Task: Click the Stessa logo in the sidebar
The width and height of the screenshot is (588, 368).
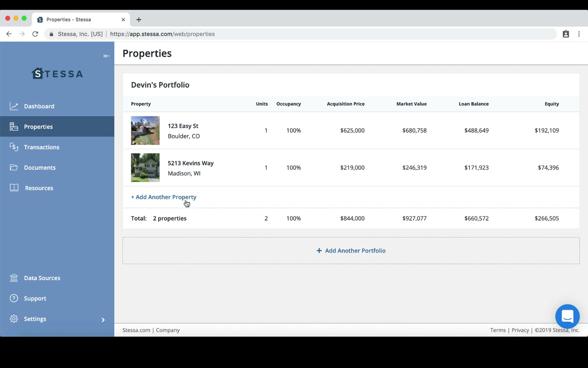Action: [x=57, y=74]
